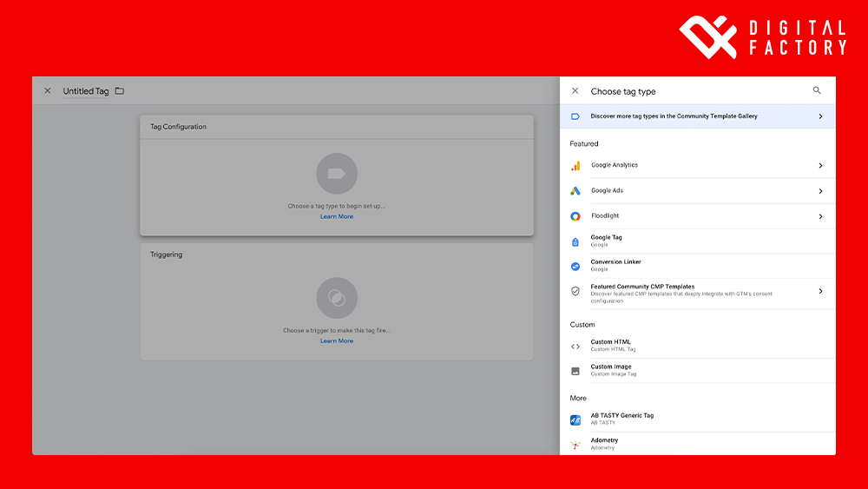Click the Custom Image icon
Screen dimensions: 868x489
[x=575, y=371]
